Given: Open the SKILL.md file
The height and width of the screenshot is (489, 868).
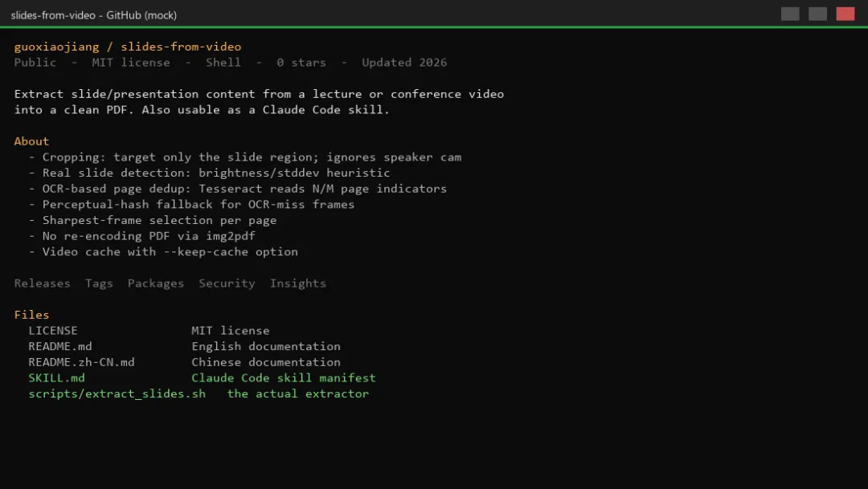Looking at the screenshot, I should [56, 378].
